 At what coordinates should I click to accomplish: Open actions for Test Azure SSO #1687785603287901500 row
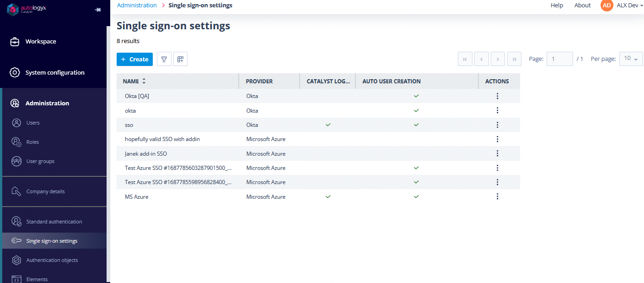coord(497,168)
